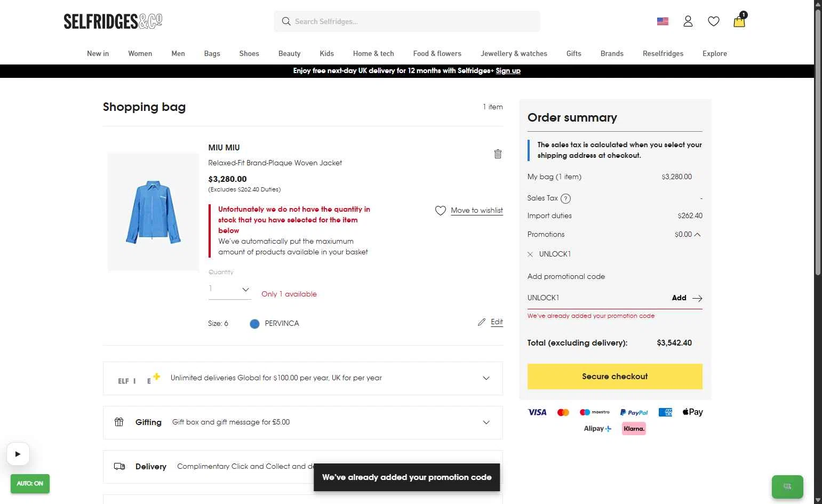This screenshot has width=822, height=504.
Task: Open the New in menu
Action: point(98,53)
